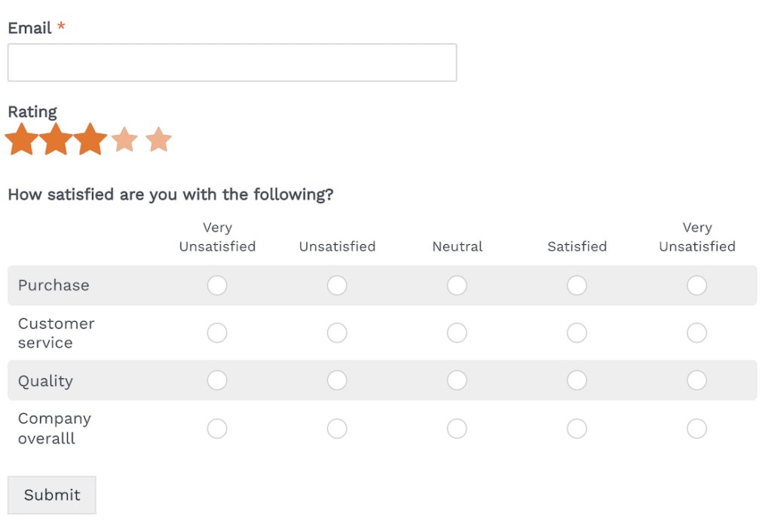The width and height of the screenshot is (772, 532).
Task: Pick leftmost Very Unsatisfied option for Purchase
Action: click(x=217, y=286)
